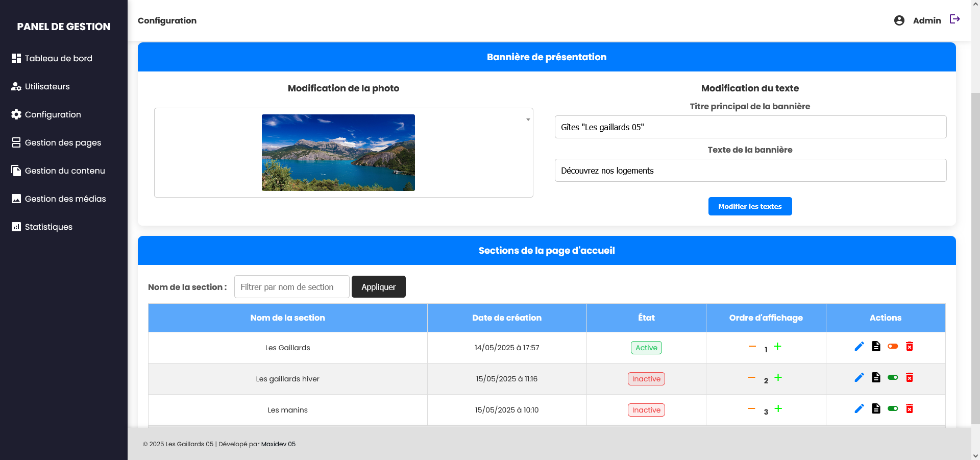
Task: Go to Gestion des pages
Action: 57,142
